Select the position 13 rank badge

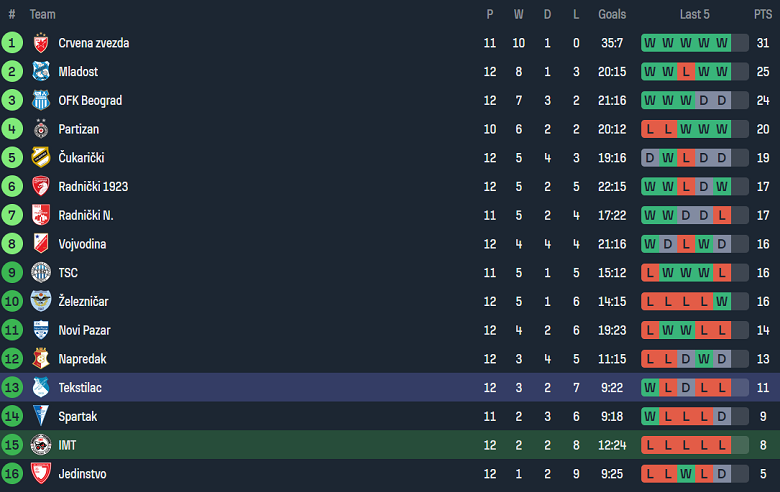(x=12, y=388)
